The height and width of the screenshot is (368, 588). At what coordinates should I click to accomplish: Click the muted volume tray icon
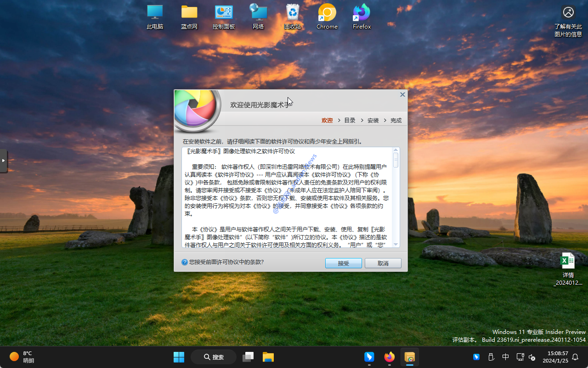tap(532, 357)
